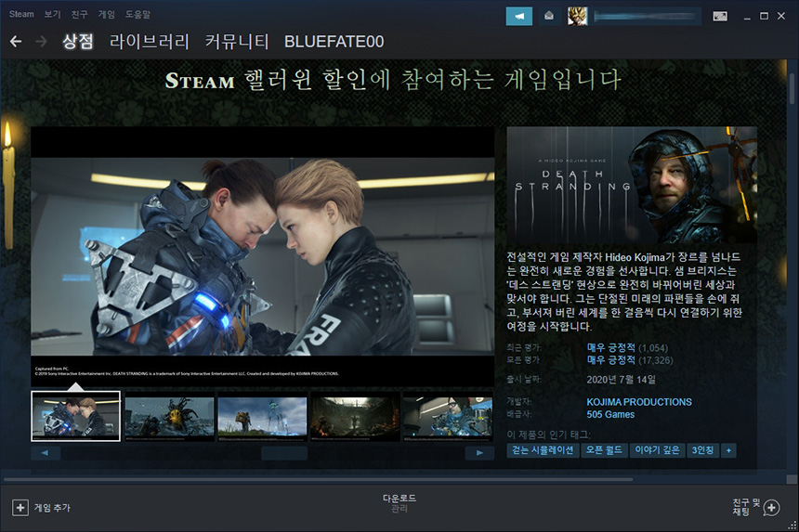
Task: Click the thumbnail strip left arrow
Action: pos(46,452)
